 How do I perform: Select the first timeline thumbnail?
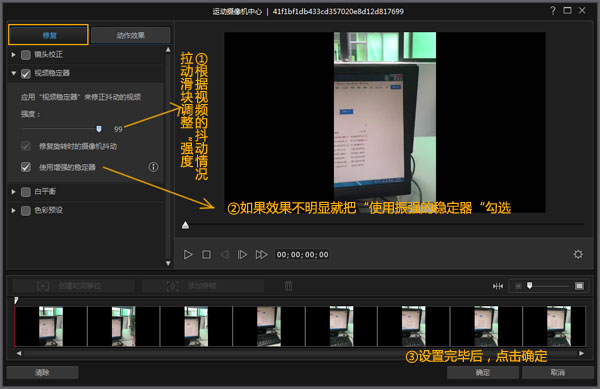pos(51,326)
